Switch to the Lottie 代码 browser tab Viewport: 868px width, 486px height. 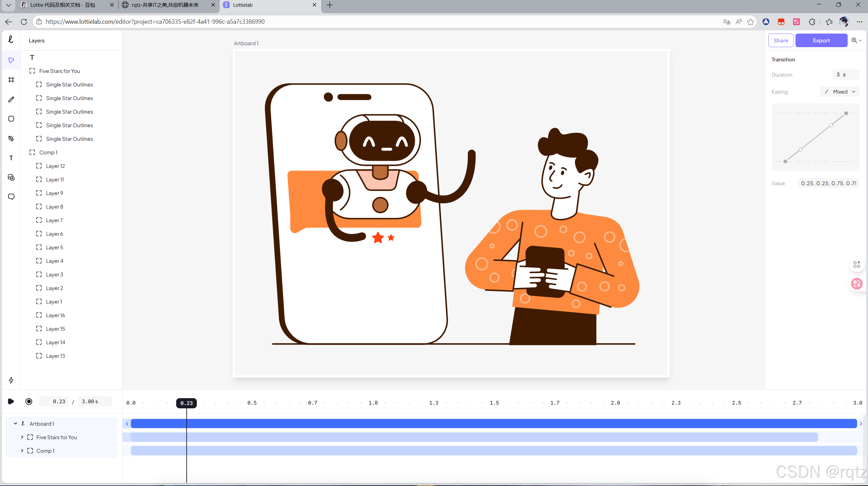pos(63,5)
